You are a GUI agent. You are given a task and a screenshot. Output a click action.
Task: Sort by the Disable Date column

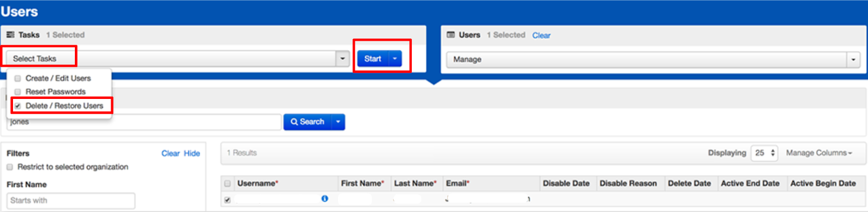tap(566, 184)
